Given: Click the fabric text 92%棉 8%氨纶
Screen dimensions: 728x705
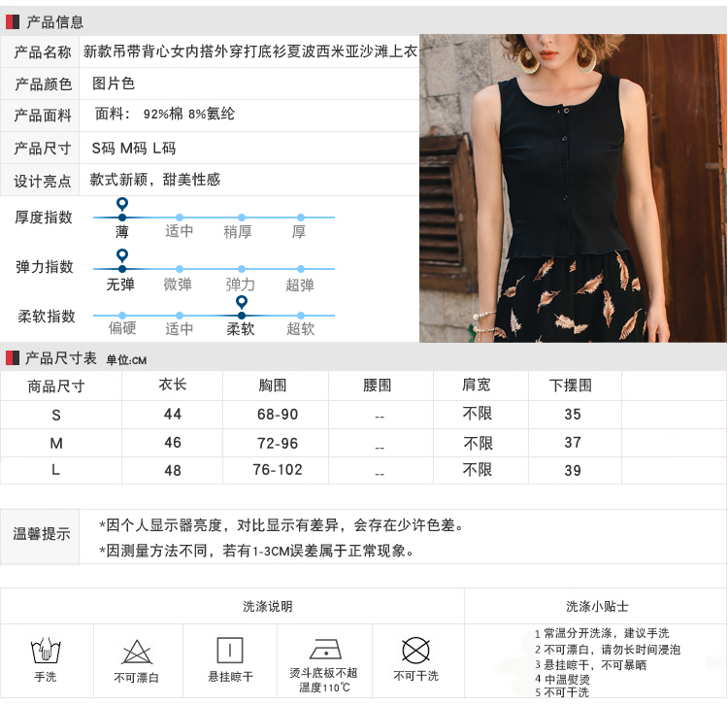Looking at the screenshot, I should (189, 114).
